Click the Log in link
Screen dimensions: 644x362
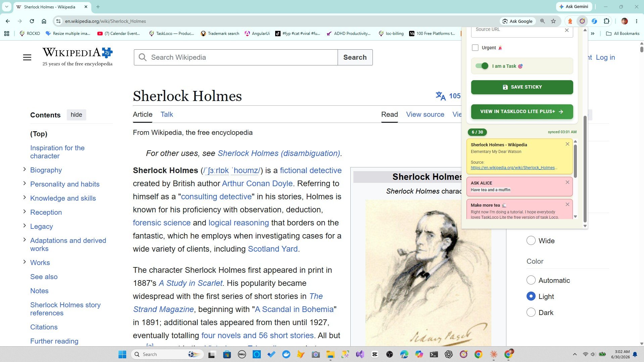pos(605,57)
